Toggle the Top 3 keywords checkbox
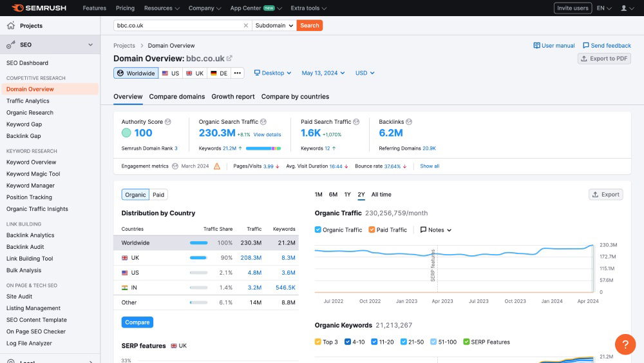The image size is (644, 363). 318,342
